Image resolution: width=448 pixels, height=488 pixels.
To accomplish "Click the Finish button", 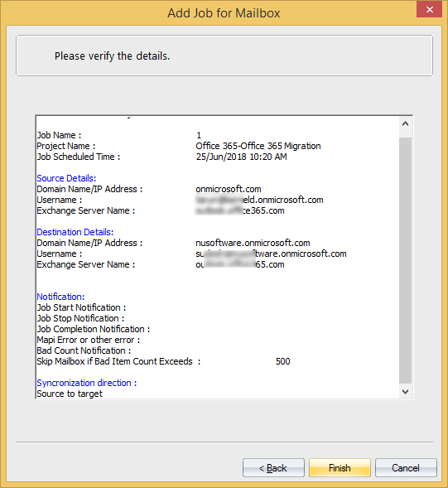I will pyautogui.click(x=340, y=467).
